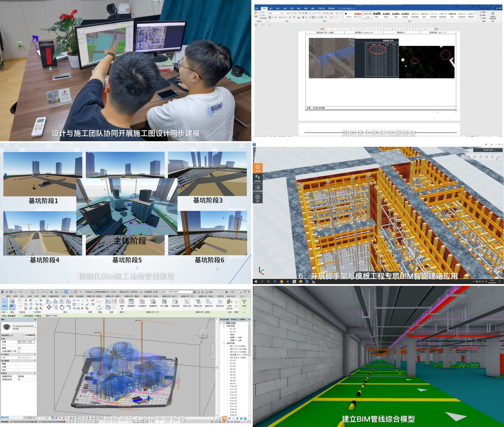Click the 标高 DB-STR value field
Screen dimensions: 504x427
click(x=26, y=342)
